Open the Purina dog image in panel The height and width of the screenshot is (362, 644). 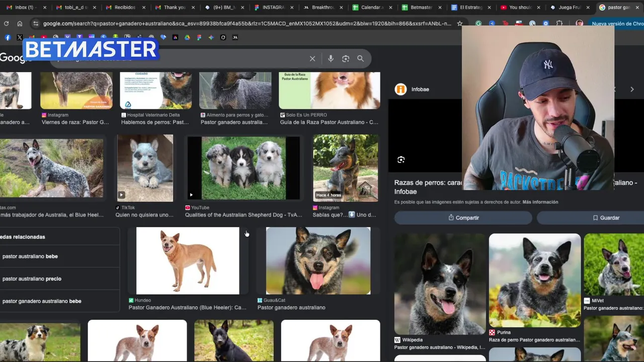(535, 281)
